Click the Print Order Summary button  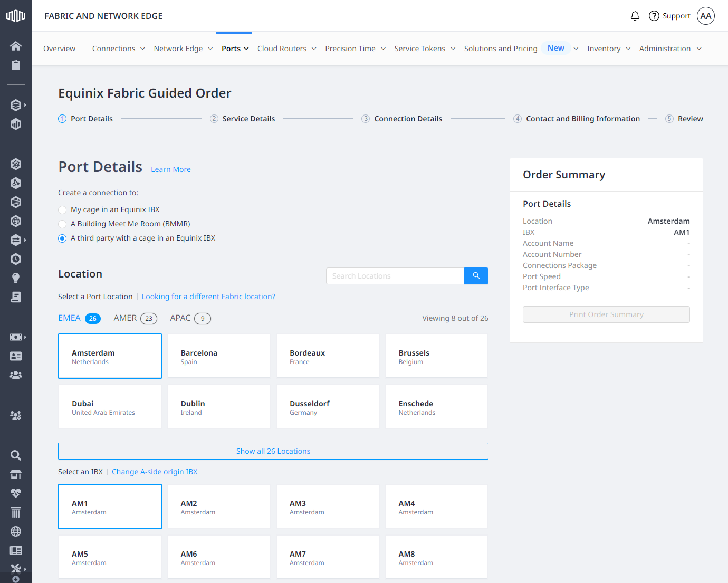(606, 314)
